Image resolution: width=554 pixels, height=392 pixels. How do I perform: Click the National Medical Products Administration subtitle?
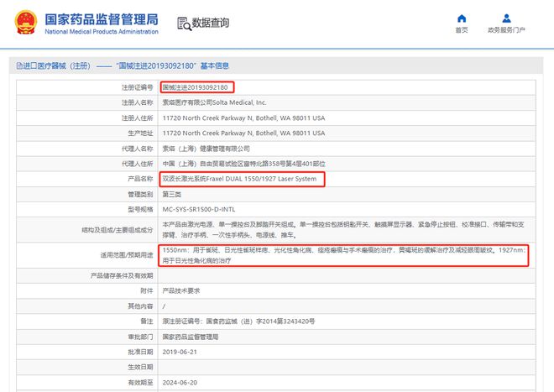click(x=102, y=31)
